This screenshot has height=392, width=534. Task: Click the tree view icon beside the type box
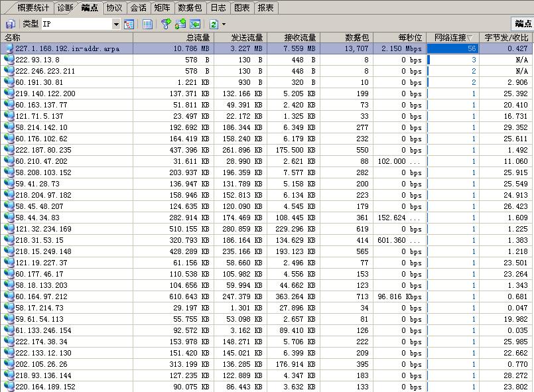click(129, 24)
